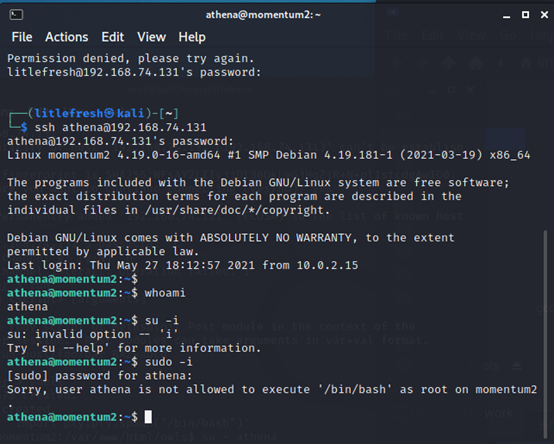Click "su: invalid option -- 'i'" line
This screenshot has width=554, height=444.
pyautogui.click(x=93, y=334)
